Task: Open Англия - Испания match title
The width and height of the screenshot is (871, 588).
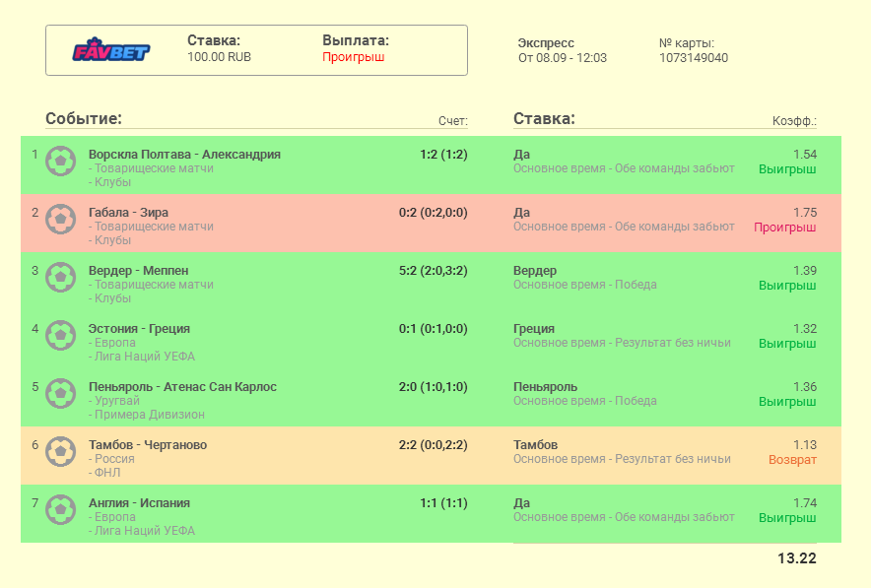Action: coord(139,503)
